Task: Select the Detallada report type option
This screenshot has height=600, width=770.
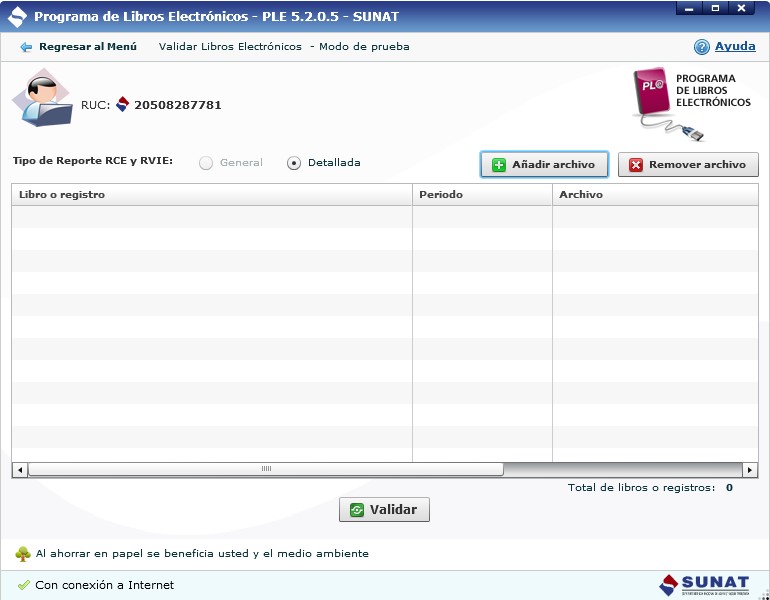Action: 294,163
